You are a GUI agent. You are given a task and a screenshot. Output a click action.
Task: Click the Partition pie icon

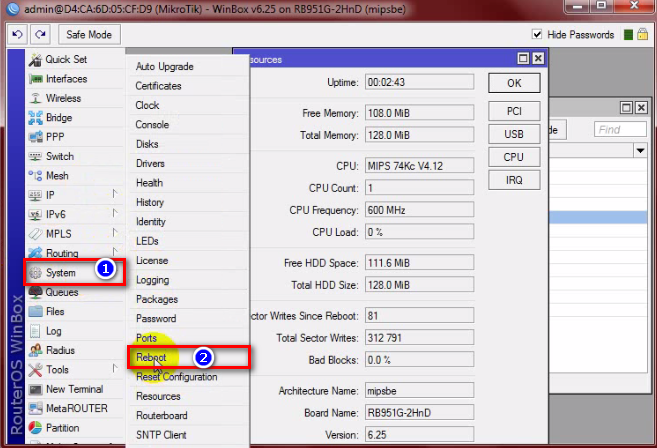[x=36, y=428]
